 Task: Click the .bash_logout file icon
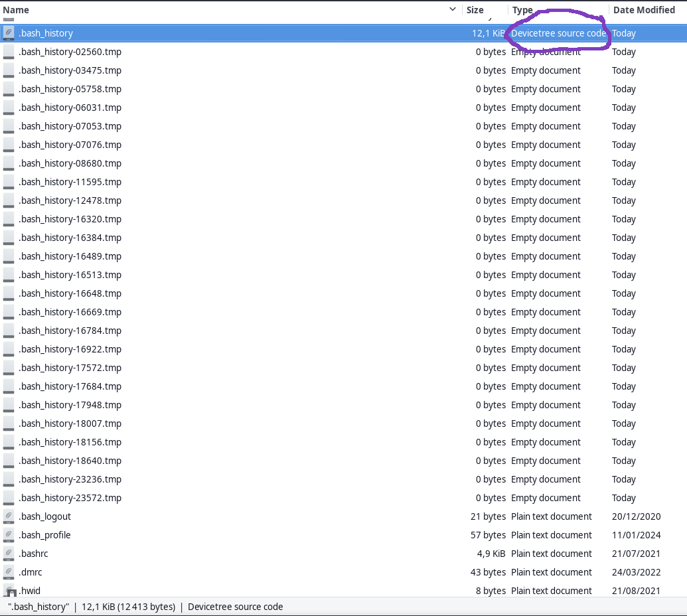point(9,516)
